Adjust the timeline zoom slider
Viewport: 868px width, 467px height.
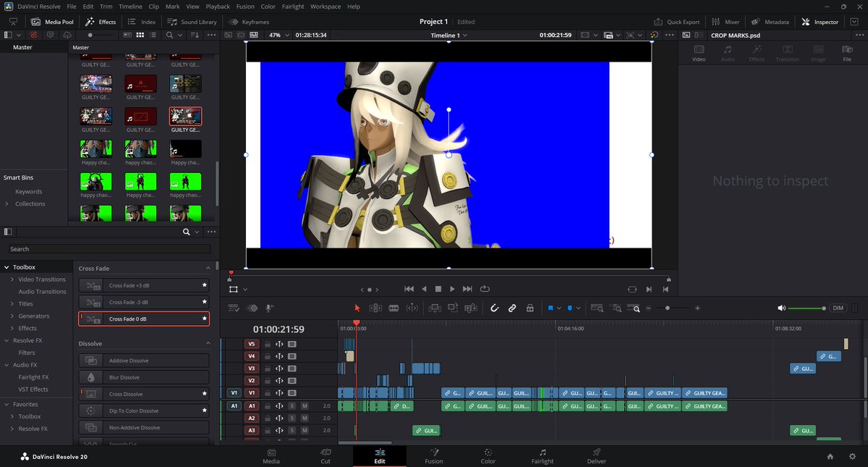tap(673, 308)
